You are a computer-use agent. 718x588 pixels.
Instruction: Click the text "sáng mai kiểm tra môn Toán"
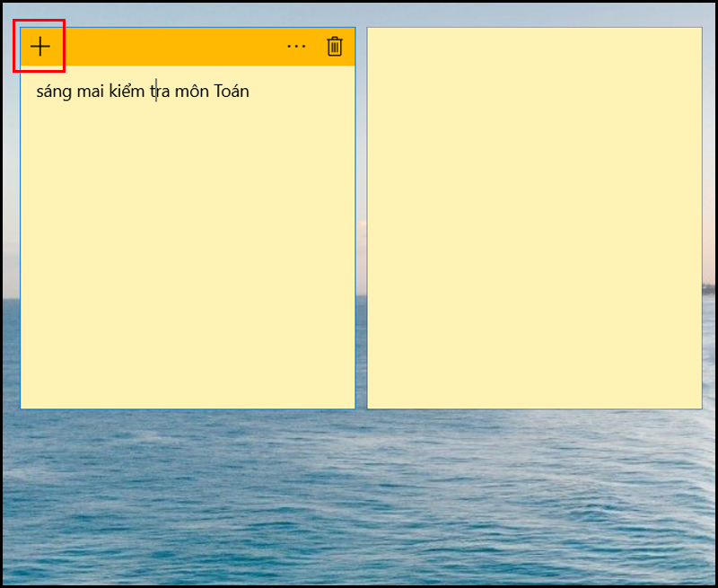pos(143,92)
